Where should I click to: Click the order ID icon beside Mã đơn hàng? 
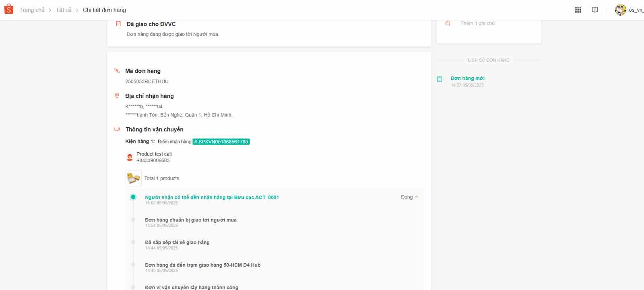tap(117, 71)
